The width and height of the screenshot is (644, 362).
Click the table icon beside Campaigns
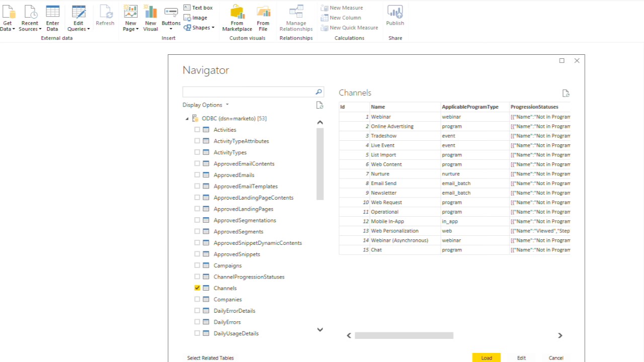tap(206, 265)
